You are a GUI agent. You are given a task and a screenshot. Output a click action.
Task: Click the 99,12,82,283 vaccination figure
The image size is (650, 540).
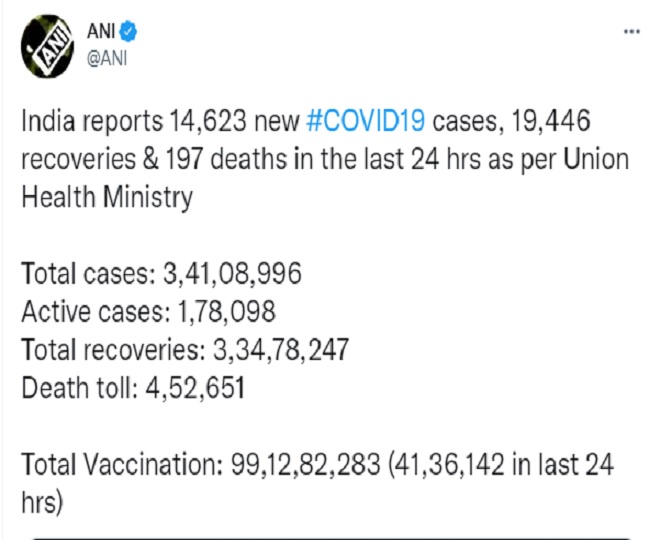(306, 464)
